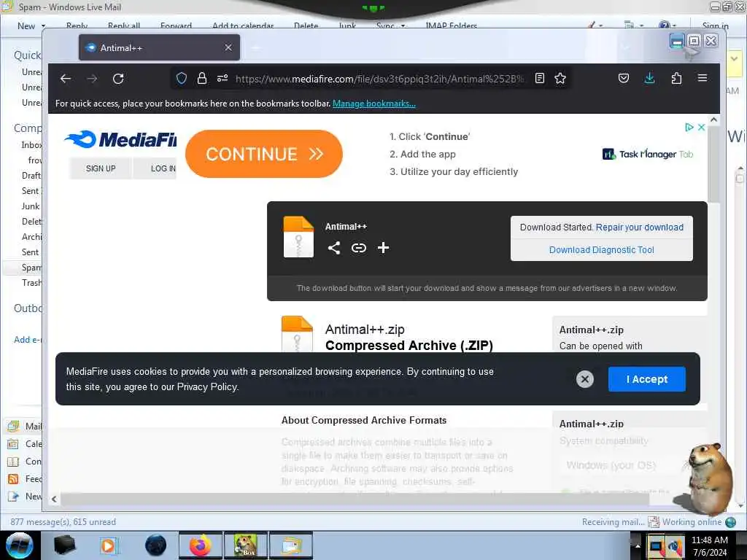
Task: Open Manage bookmarks link
Action: coord(374,104)
